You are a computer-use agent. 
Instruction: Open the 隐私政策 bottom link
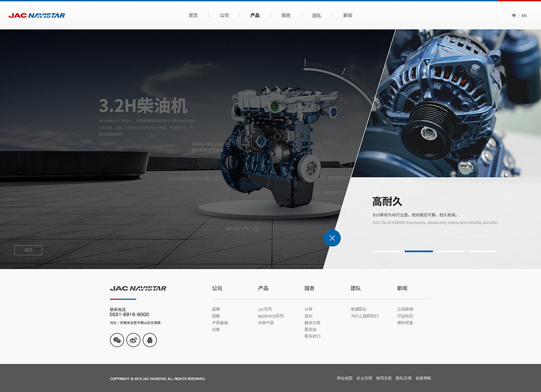pyautogui.click(x=403, y=378)
